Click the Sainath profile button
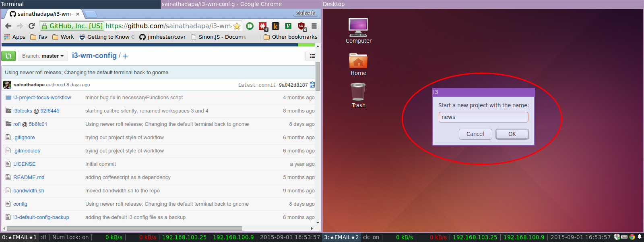This screenshot has width=644, height=242. pyautogui.click(x=305, y=13)
